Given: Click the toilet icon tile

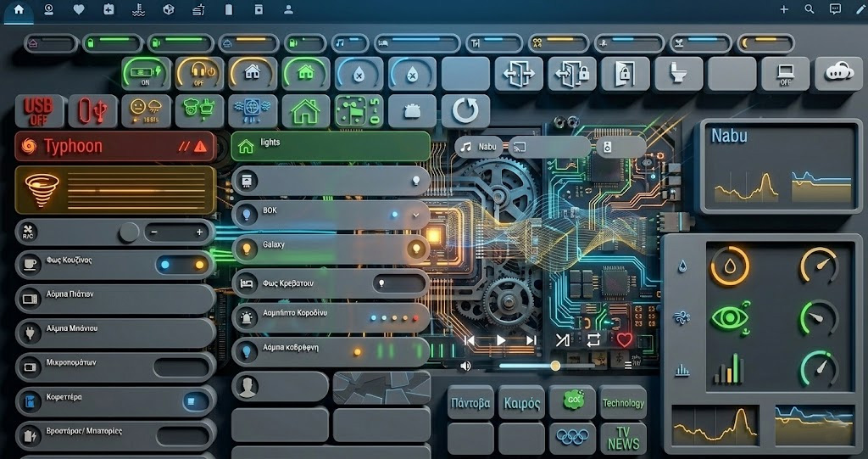Looking at the screenshot, I should coord(678,75).
